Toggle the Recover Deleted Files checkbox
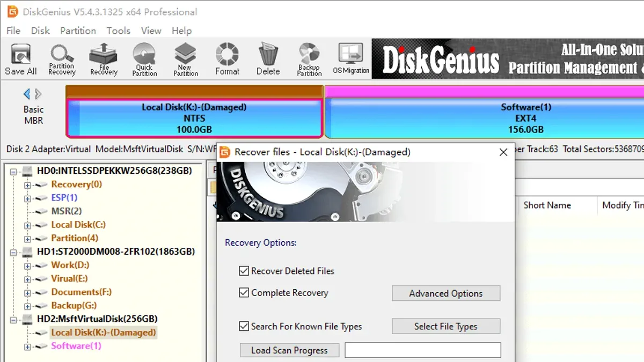Screen dimensions: 644x362 pyautogui.click(x=244, y=271)
